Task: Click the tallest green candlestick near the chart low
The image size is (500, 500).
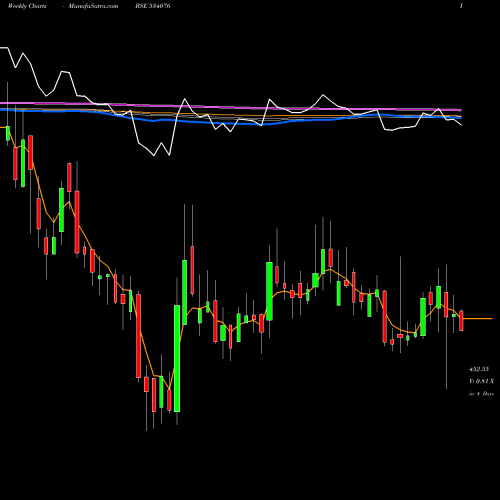Action: (x=177, y=358)
